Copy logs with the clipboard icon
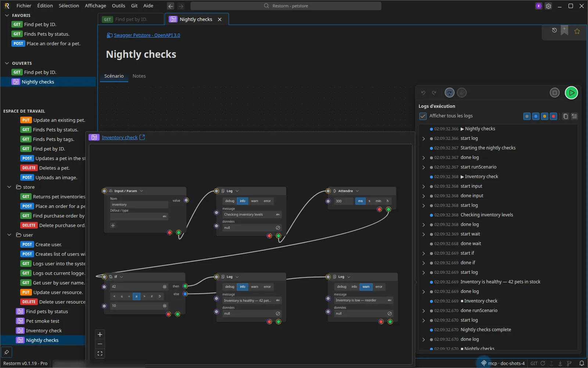Viewport: 588px width, 368px height. 566,116
